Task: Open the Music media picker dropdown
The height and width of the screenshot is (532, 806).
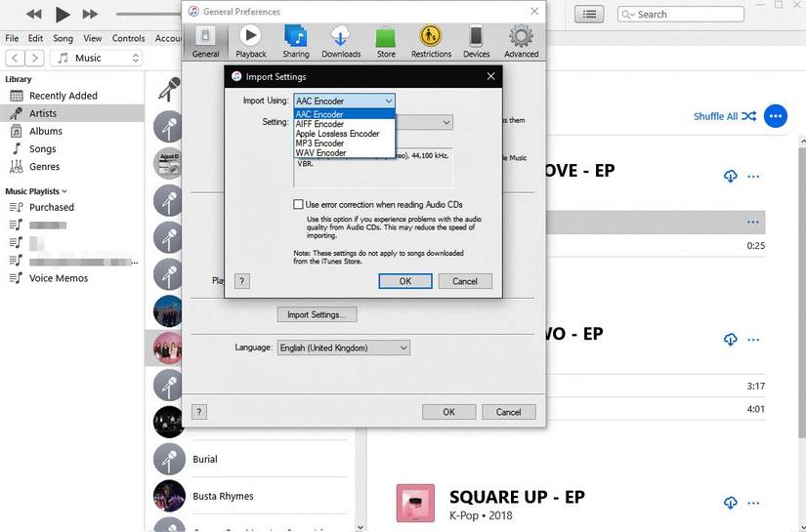Action: tap(96, 58)
